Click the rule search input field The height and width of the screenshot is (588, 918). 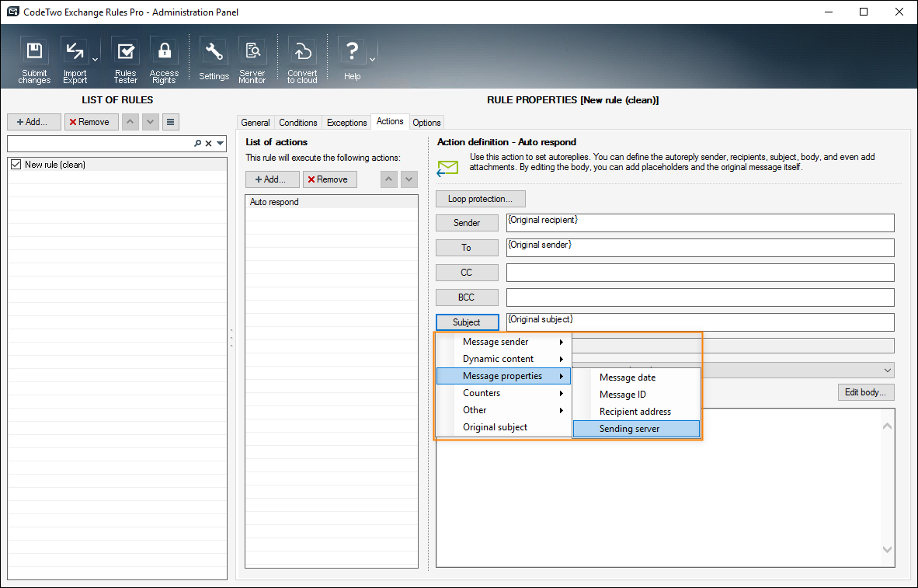(x=100, y=144)
